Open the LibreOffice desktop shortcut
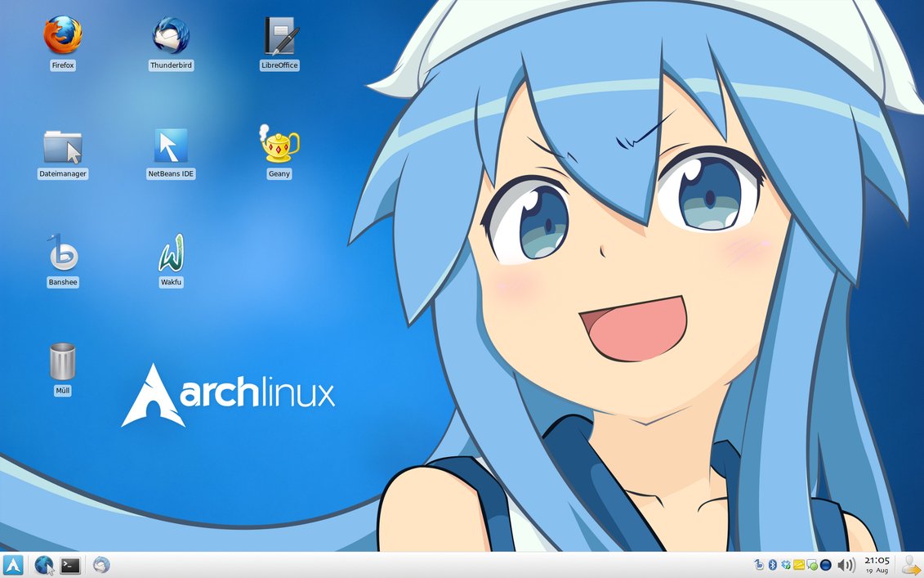The height and width of the screenshot is (578, 924). [279, 36]
